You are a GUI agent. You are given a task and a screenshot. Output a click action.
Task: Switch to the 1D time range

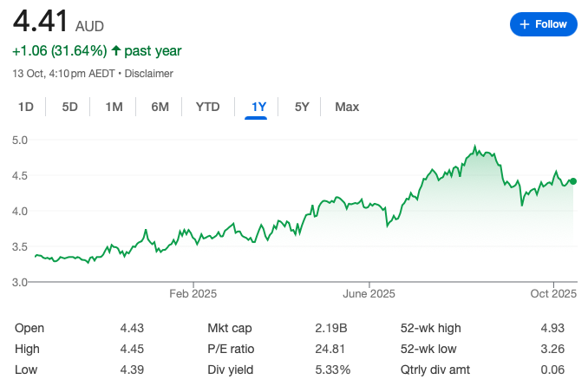point(26,107)
